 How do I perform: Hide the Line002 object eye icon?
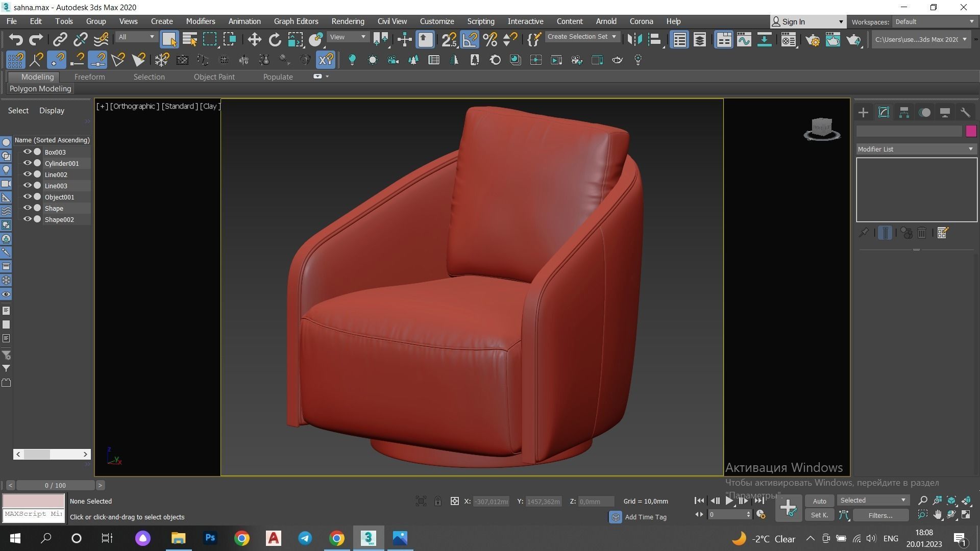(28, 174)
